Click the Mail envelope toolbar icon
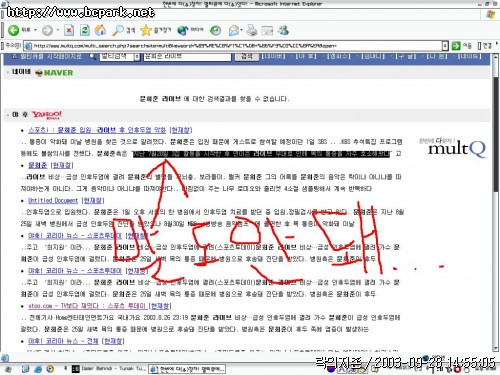Viewport: 500px width, 375px height. [234, 30]
